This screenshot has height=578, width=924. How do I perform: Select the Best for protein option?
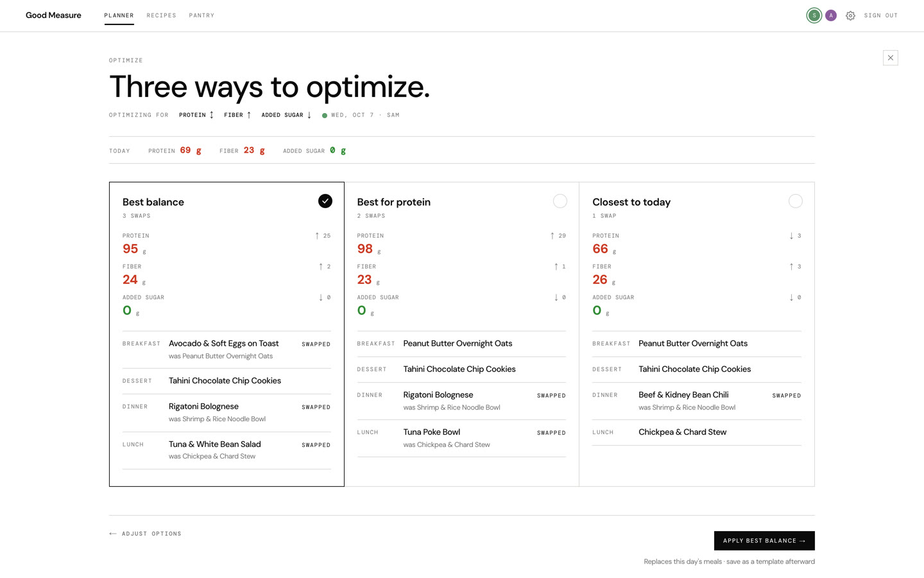pos(560,201)
